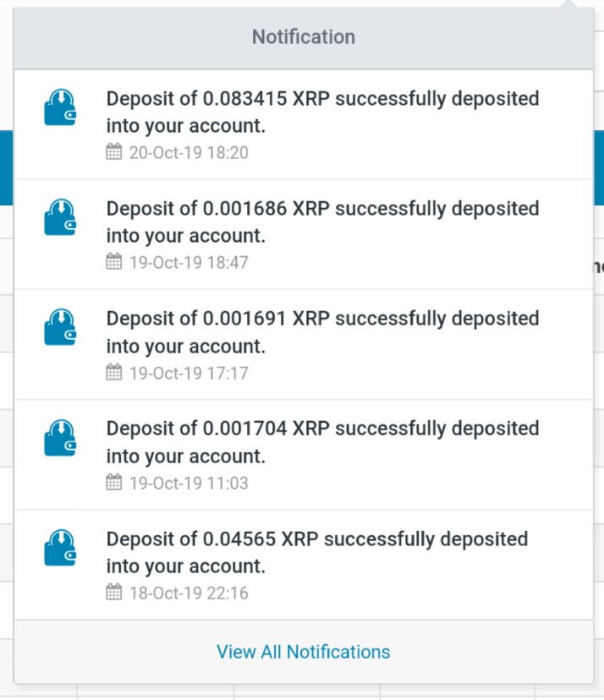Click wallet icon for 0.083415 XRP deposit
Screen dimensions: 604x700
60,107
